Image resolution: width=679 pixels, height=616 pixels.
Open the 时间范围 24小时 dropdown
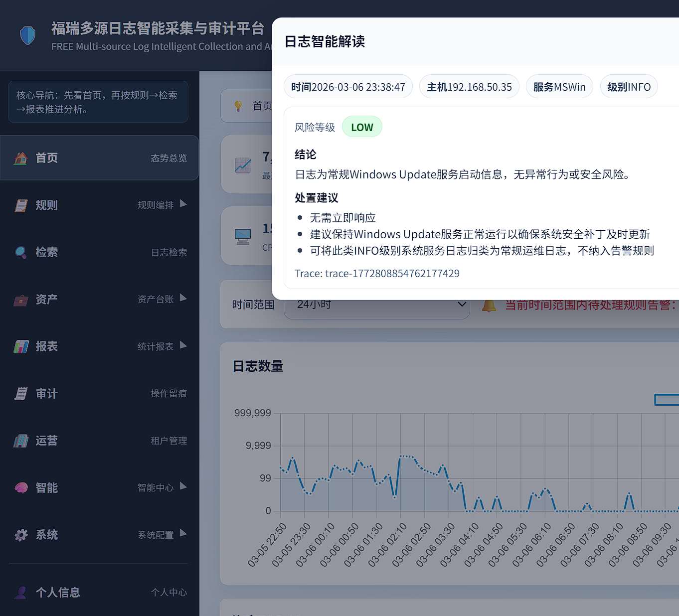376,305
